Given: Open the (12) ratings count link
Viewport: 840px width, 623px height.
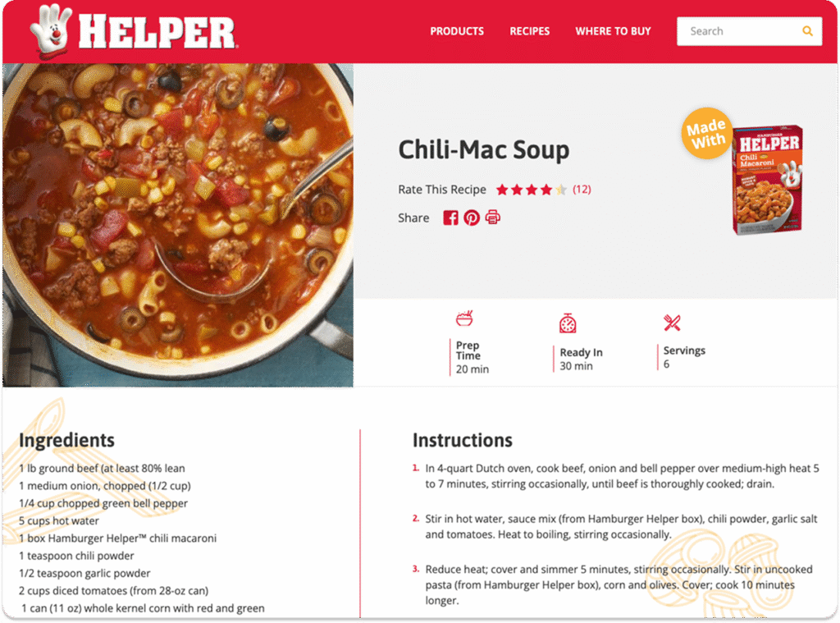Looking at the screenshot, I should (x=582, y=190).
